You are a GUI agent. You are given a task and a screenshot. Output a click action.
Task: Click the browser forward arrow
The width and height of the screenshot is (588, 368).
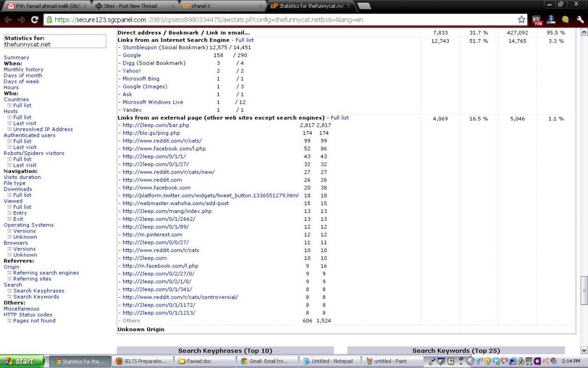(x=21, y=20)
